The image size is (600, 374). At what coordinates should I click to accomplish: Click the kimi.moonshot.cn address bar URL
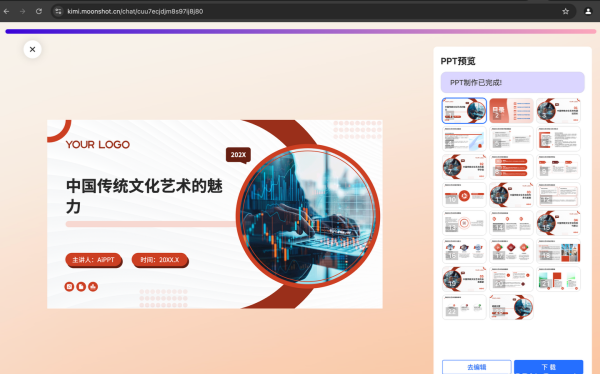pos(135,11)
